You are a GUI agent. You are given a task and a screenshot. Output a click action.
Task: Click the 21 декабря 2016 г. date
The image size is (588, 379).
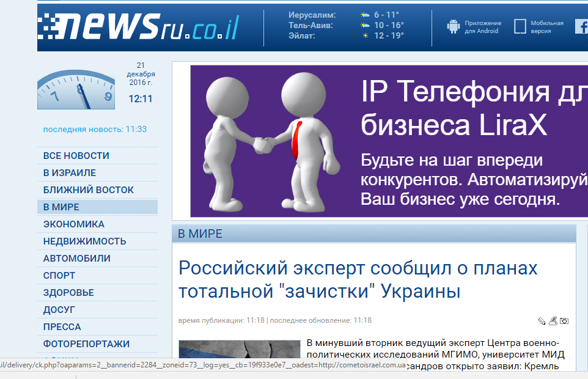coord(141,74)
